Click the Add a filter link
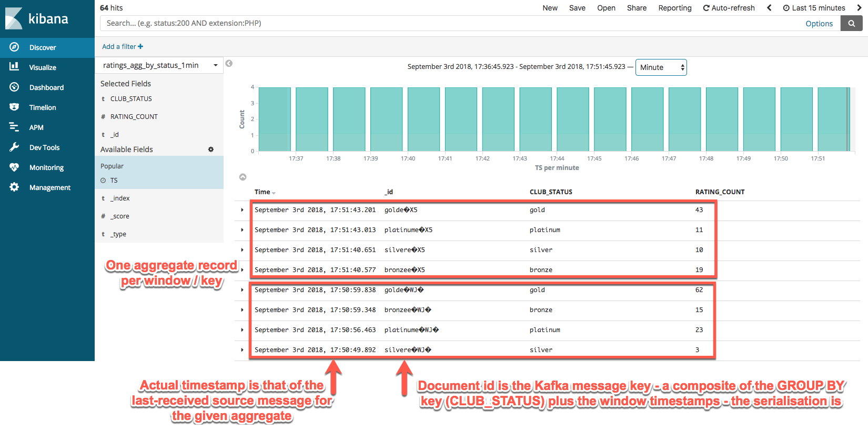 [x=122, y=46]
